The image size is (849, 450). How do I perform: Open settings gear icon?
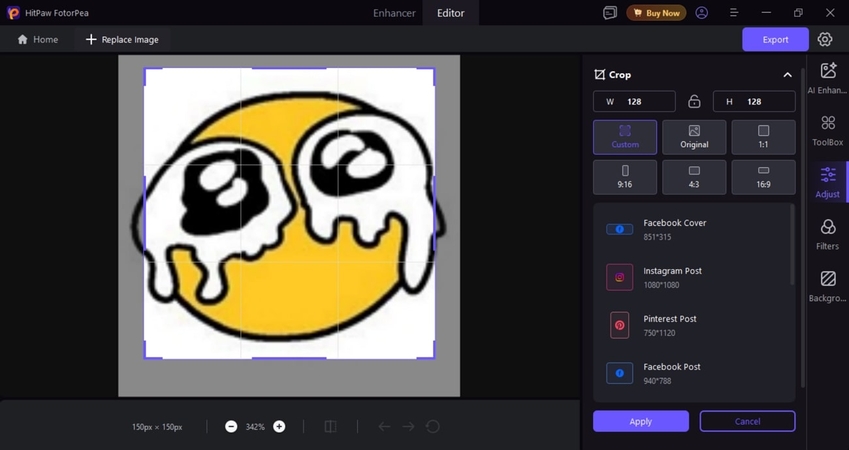pos(825,40)
